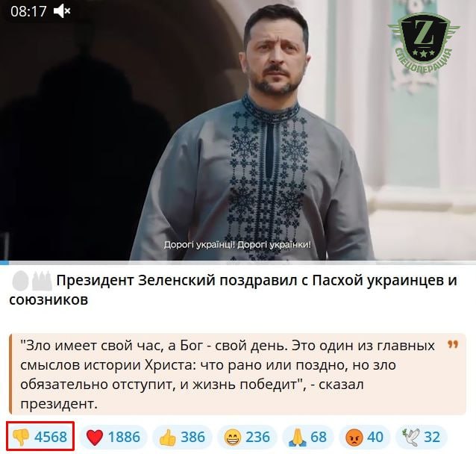Click the word 'союзников' in the headline

point(48,300)
